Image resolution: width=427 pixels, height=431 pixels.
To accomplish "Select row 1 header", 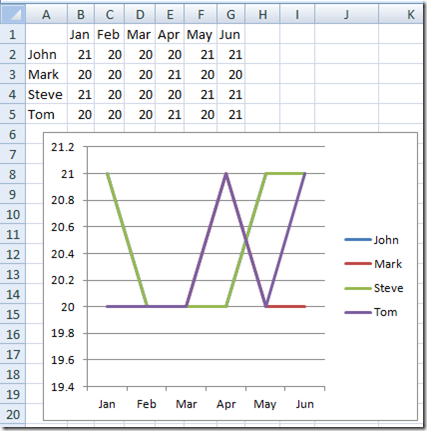I will pos(13,34).
